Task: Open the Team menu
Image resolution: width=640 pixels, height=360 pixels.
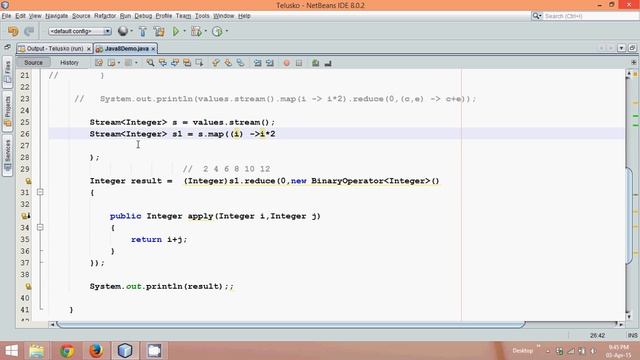Action: pos(183,16)
